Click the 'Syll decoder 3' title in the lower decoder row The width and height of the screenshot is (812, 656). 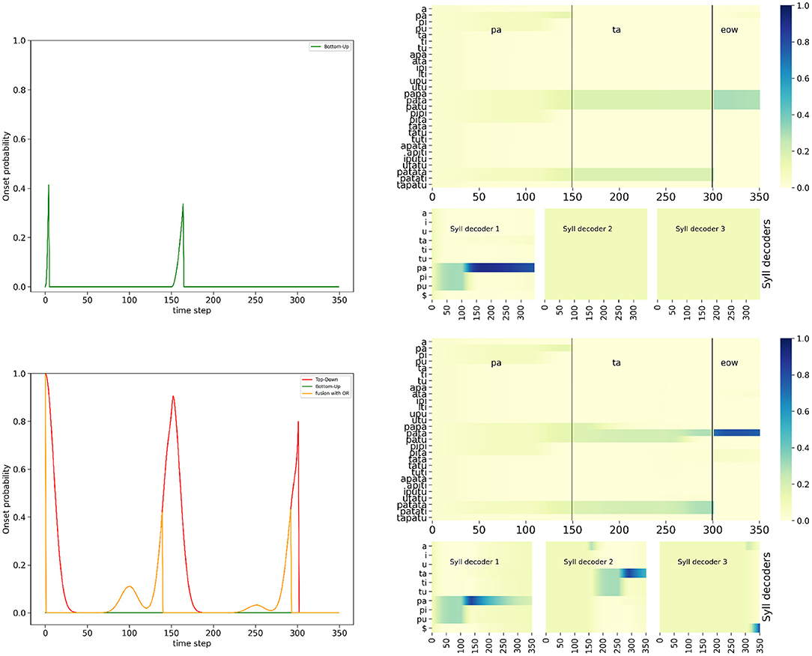coord(702,562)
